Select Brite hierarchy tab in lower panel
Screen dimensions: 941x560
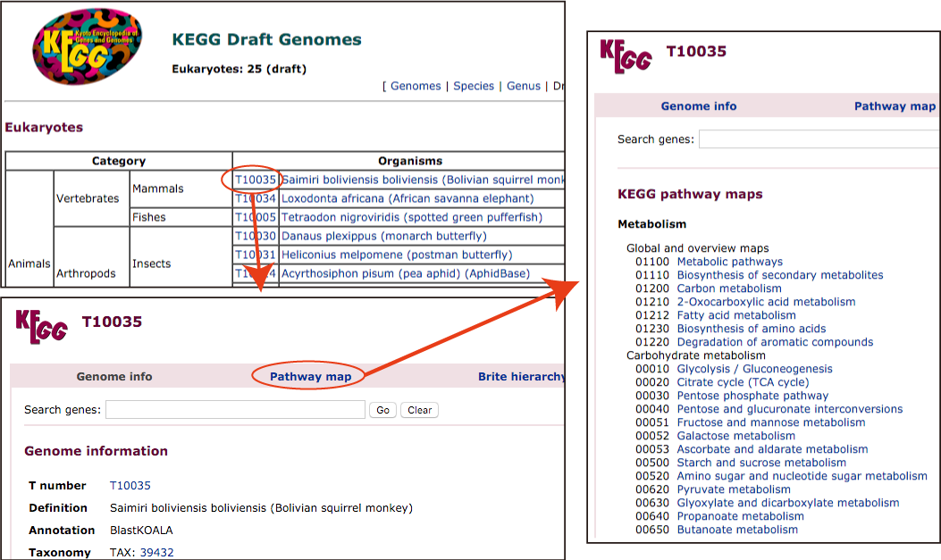(x=521, y=377)
